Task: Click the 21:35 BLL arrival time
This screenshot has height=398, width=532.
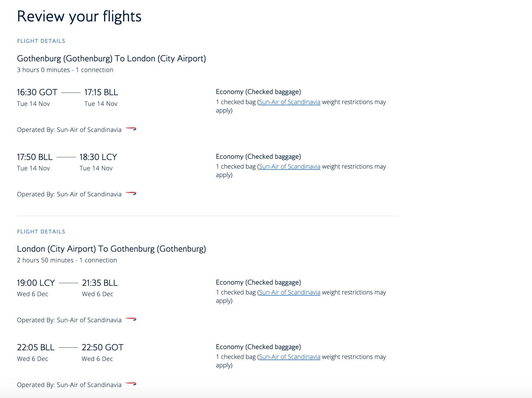Action: pos(100,283)
